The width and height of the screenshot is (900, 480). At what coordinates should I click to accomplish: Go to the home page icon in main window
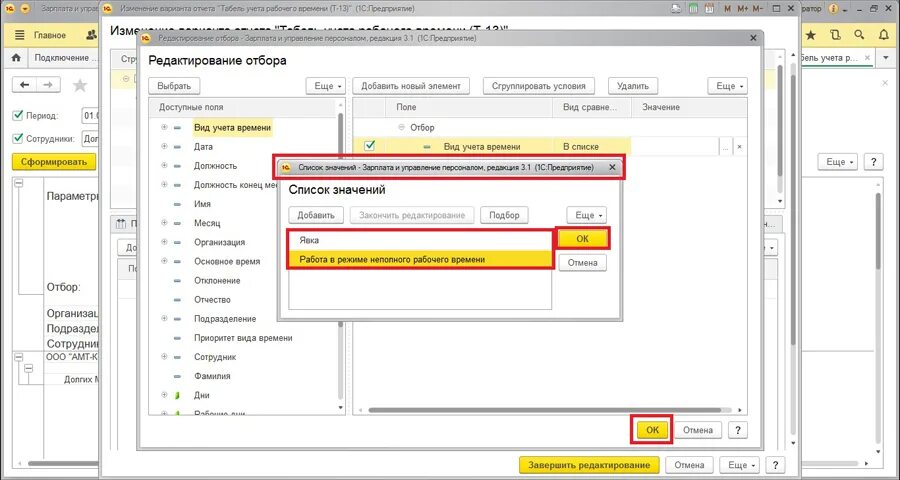pyautogui.click(x=16, y=58)
